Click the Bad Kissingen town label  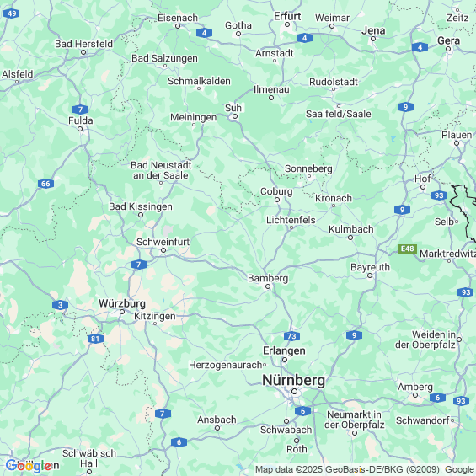[141, 206]
